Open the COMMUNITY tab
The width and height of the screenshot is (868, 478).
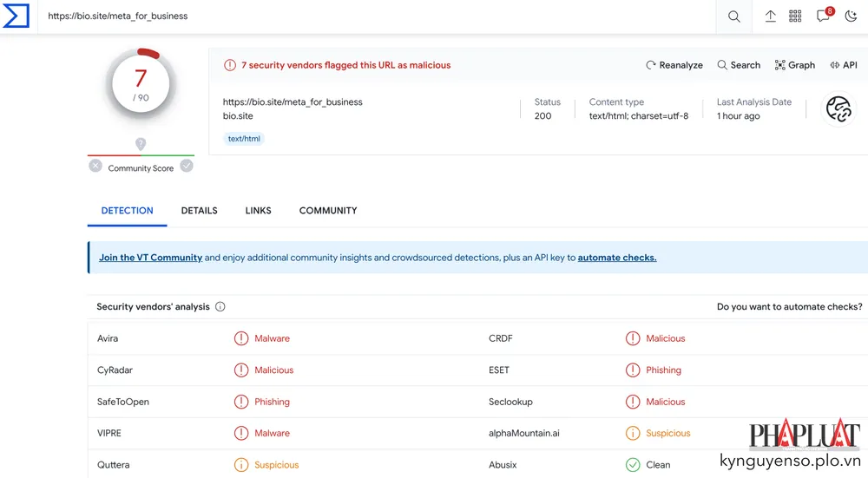pos(328,211)
